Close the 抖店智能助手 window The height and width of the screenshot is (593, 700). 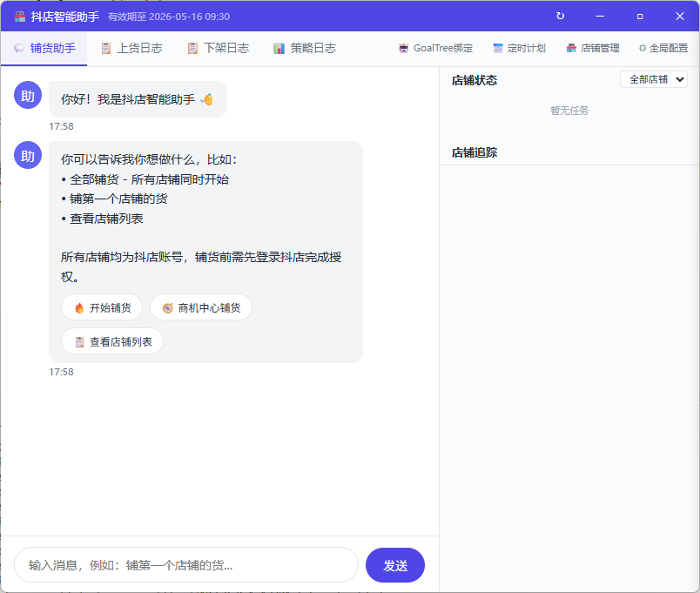(679, 16)
